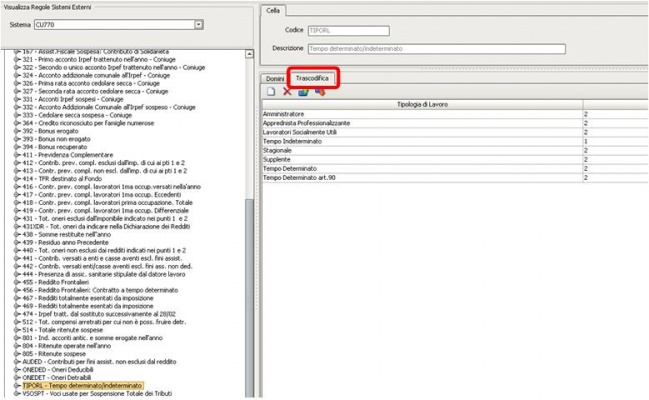This screenshot has width=649, height=400.
Task: Select tree item 394 Bonus recuperato
Action: (x=55, y=147)
